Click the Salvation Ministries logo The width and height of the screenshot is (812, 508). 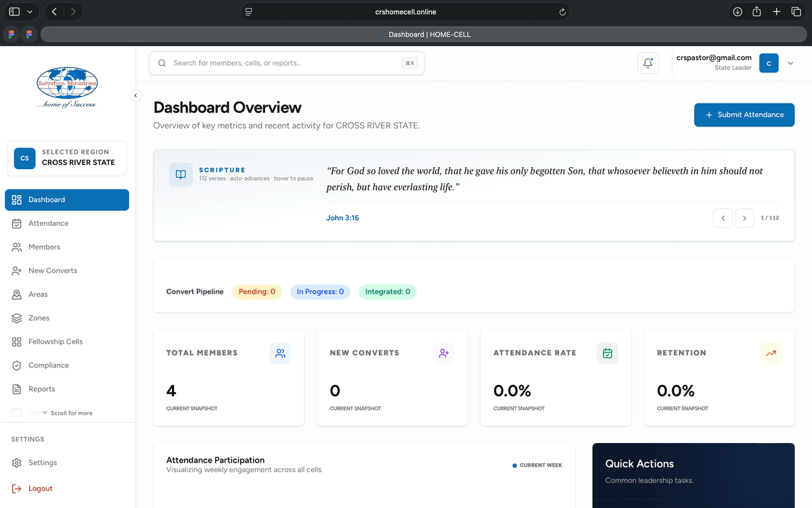(67, 87)
